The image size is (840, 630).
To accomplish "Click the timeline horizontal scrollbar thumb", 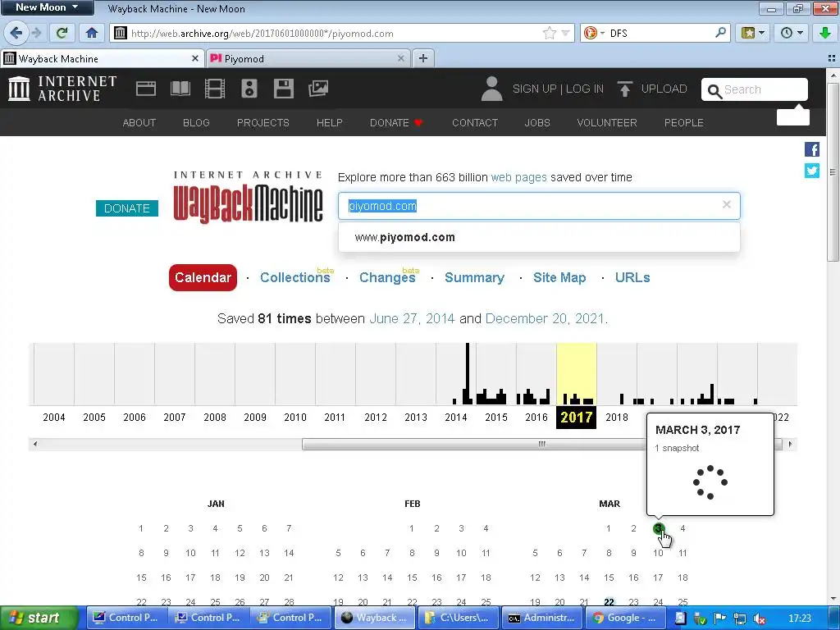I will pos(542,444).
